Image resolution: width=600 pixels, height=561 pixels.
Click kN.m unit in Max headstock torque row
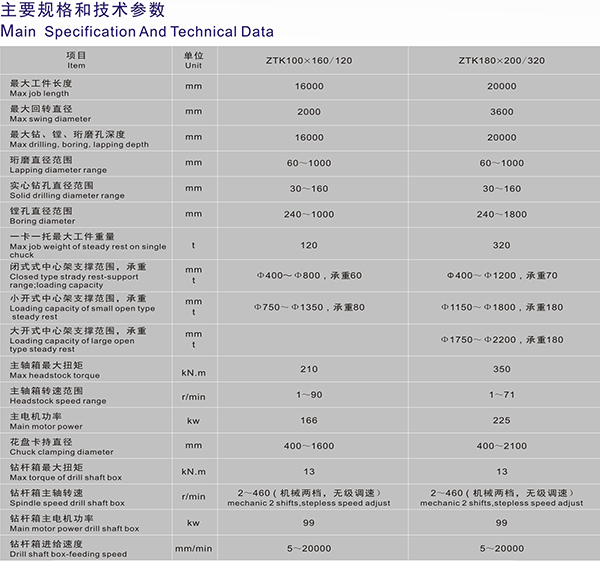[193, 369]
